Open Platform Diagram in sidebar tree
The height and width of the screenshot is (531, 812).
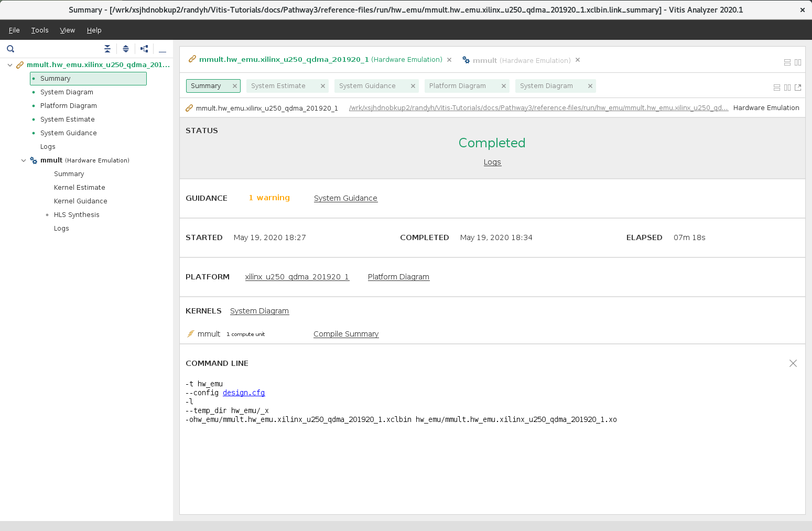(69, 106)
